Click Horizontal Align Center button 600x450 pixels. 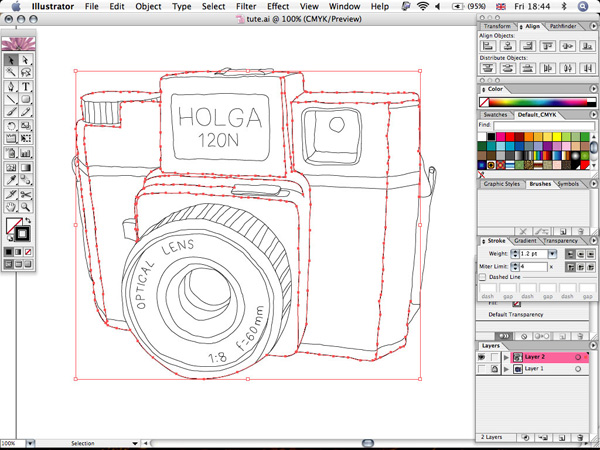pyautogui.click(x=507, y=46)
